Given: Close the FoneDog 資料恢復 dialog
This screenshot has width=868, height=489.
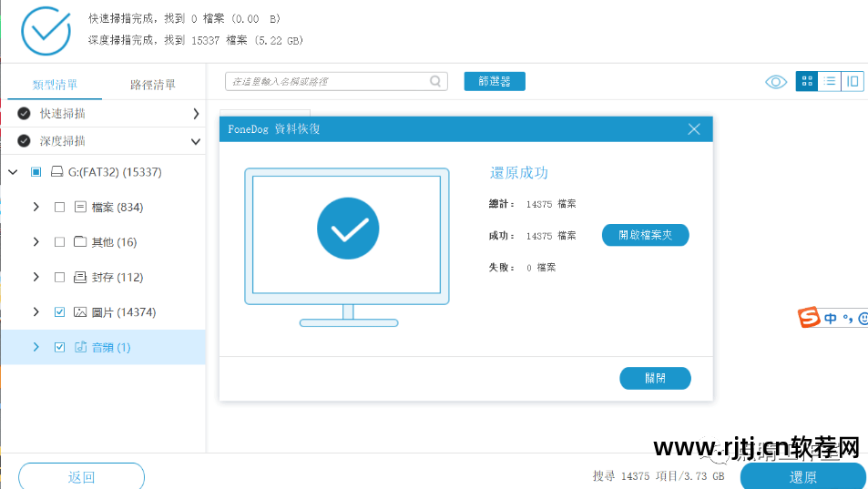Looking at the screenshot, I should (x=694, y=129).
